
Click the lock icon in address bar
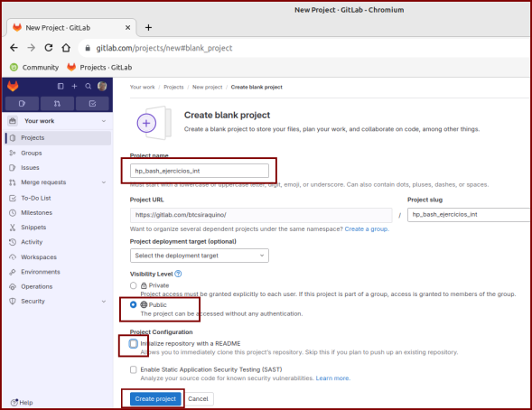(x=88, y=48)
